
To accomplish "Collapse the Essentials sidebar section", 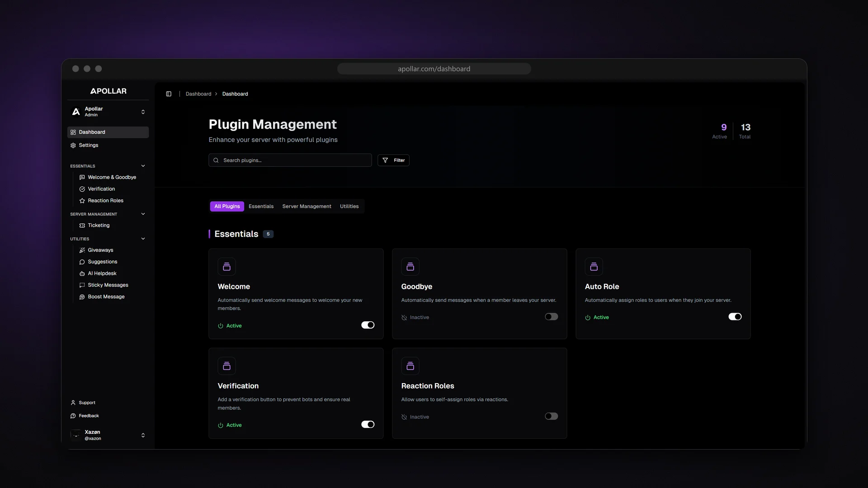I will click(x=143, y=166).
